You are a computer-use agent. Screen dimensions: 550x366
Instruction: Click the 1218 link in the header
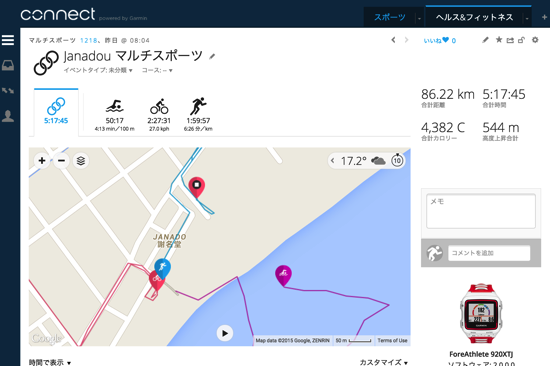[x=88, y=40]
